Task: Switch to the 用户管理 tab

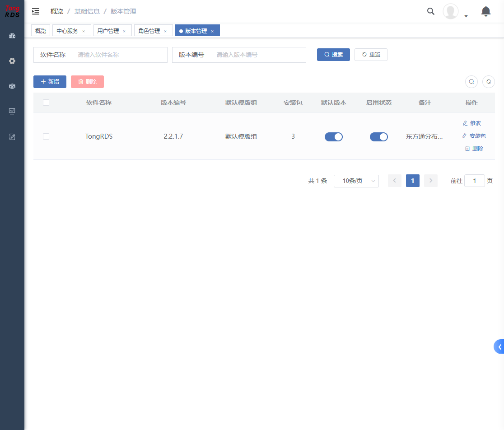Action: [108, 31]
